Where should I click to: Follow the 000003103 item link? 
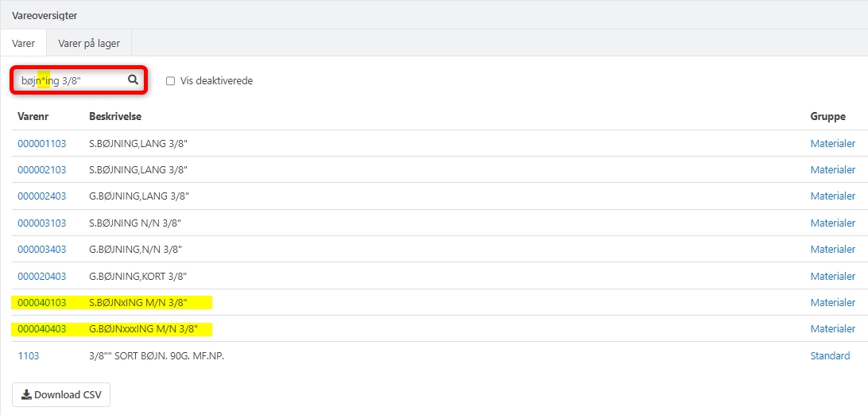tap(42, 223)
